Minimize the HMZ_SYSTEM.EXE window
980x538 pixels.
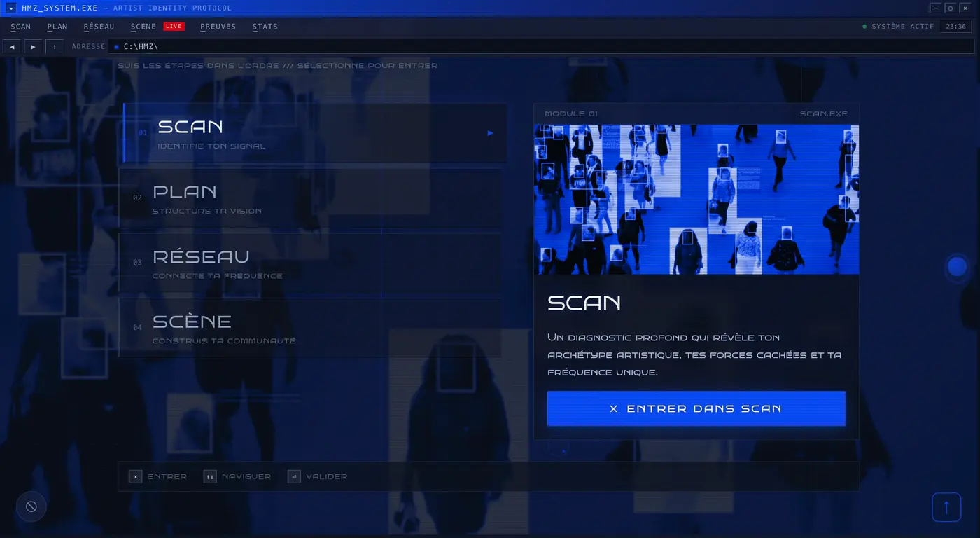(x=936, y=8)
